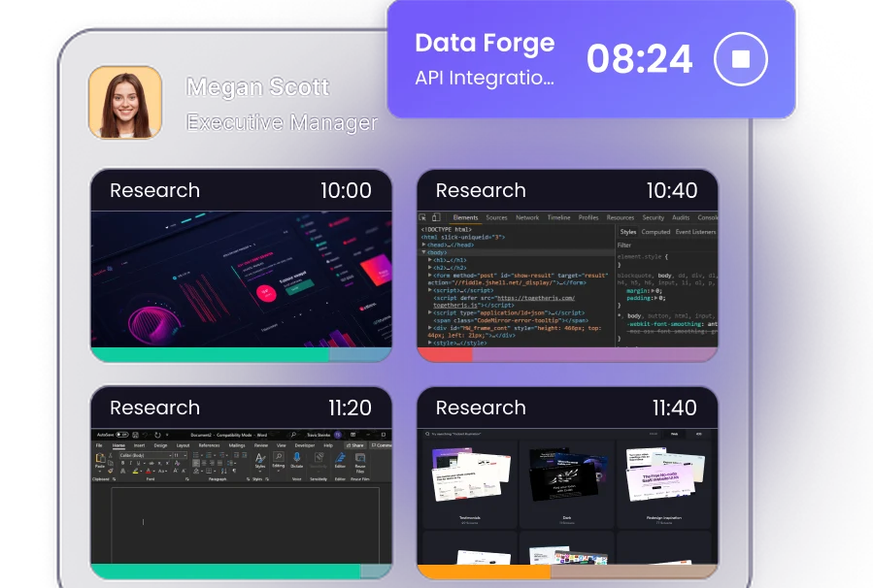Open the Insert ribbon tab in Word
The width and height of the screenshot is (873, 588).
[x=139, y=445]
